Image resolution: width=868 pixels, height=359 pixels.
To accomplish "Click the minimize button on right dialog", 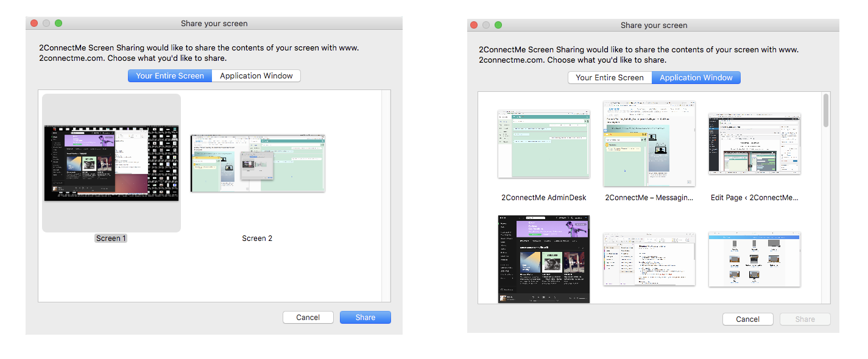I will click(485, 24).
